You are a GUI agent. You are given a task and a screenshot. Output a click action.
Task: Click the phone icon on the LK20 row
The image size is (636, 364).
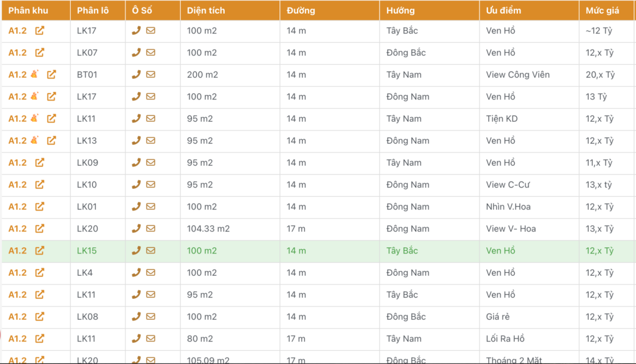(137, 229)
